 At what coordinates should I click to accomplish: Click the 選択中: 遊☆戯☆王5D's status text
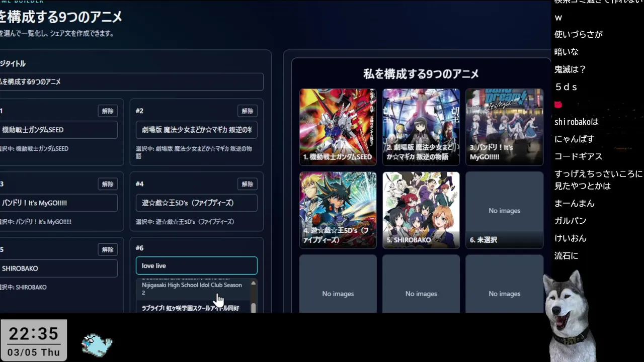(x=185, y=222)
